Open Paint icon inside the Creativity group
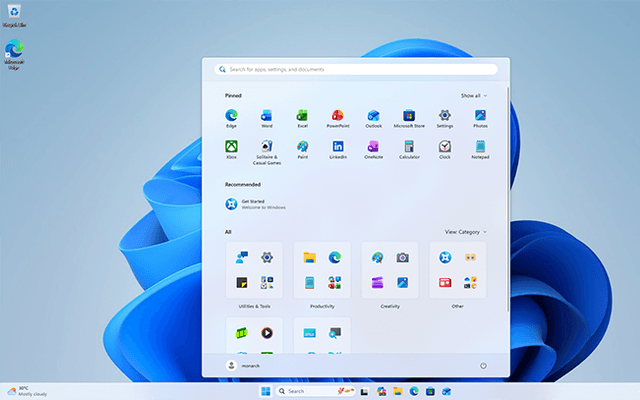The image size is (640, 400). click(377, 257)
